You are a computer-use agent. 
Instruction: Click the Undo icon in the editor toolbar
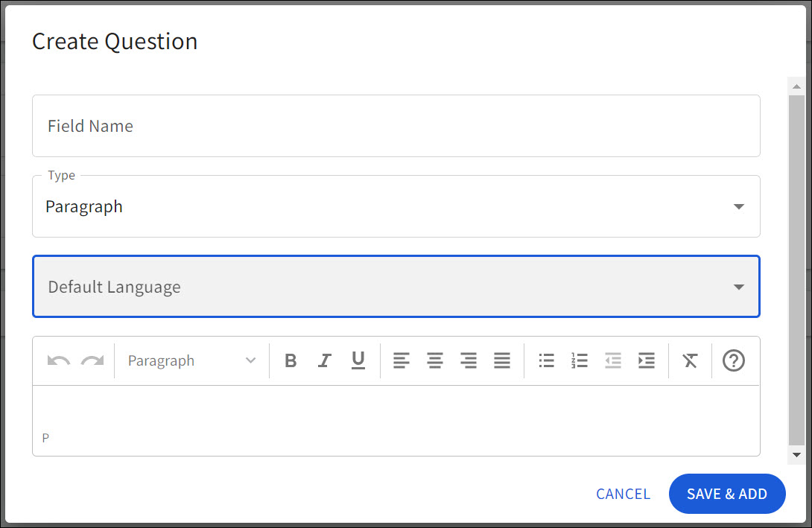(57, 360)
